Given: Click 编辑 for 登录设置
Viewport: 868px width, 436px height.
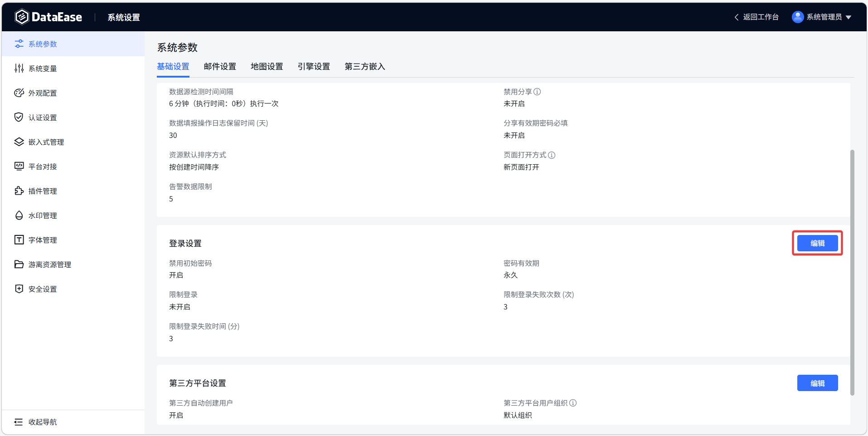Looking at the screenshot, I should (x=817, y=243).
